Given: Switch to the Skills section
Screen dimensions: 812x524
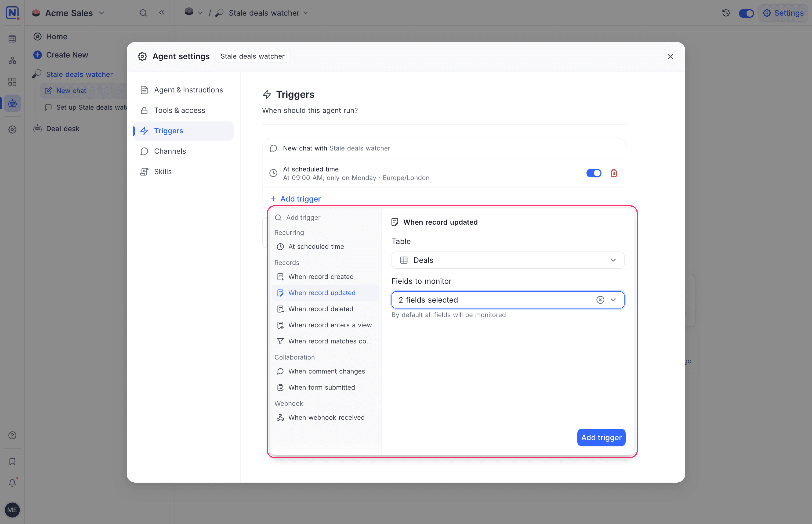Looking at the screenshot, I should 183,172.
